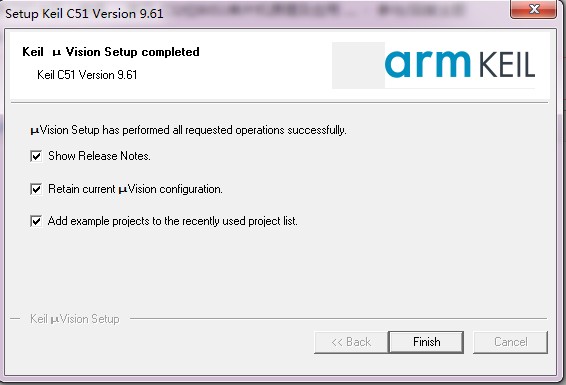Click 'Add example projects to the recently used project list' text

pos(173,221)
